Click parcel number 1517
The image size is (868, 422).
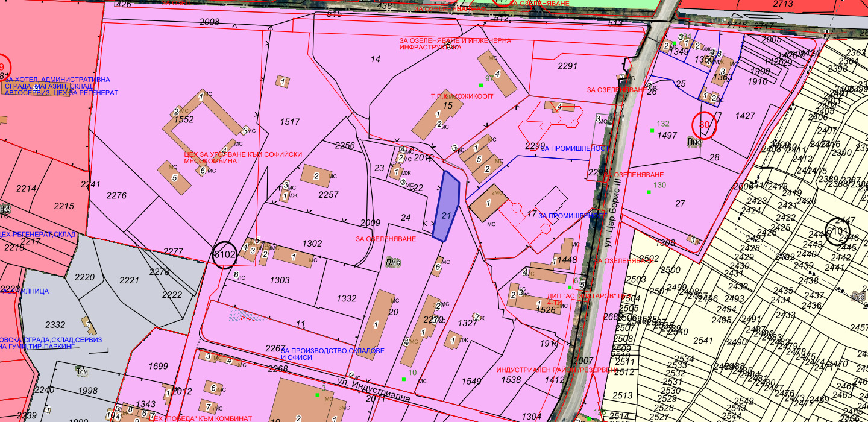[289, 122]
